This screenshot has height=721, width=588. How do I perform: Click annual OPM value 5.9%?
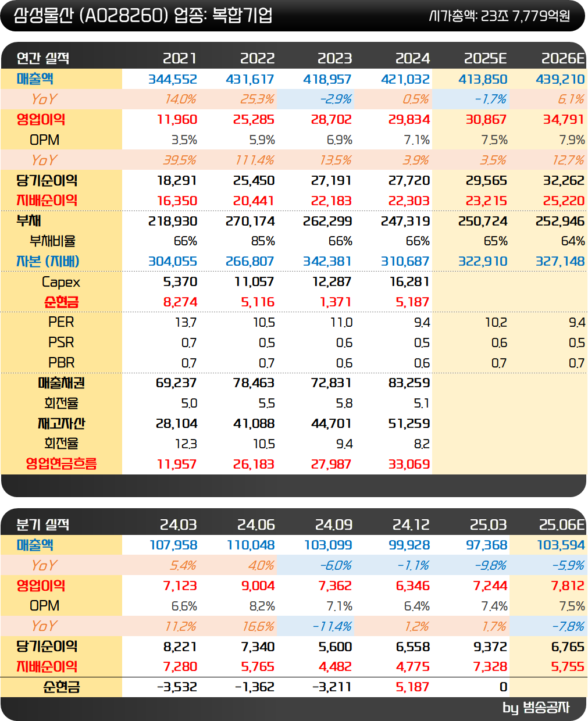click(x=262, y=140)
